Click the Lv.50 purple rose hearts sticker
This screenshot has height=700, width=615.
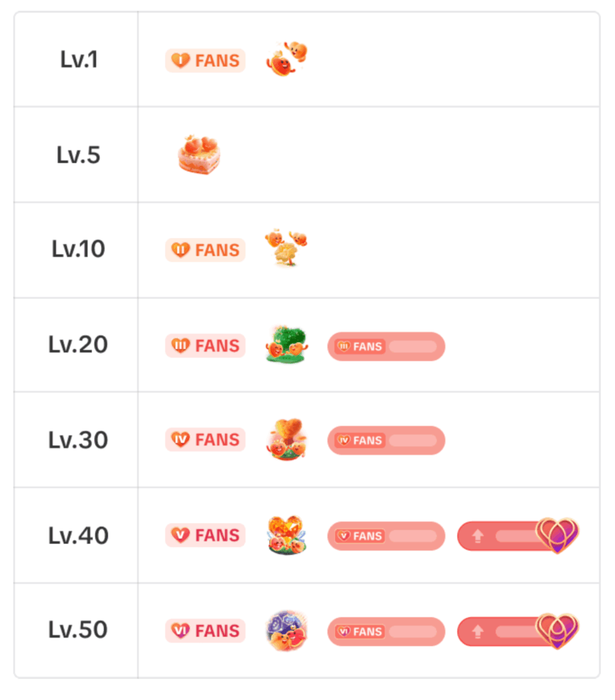point(286,630)
